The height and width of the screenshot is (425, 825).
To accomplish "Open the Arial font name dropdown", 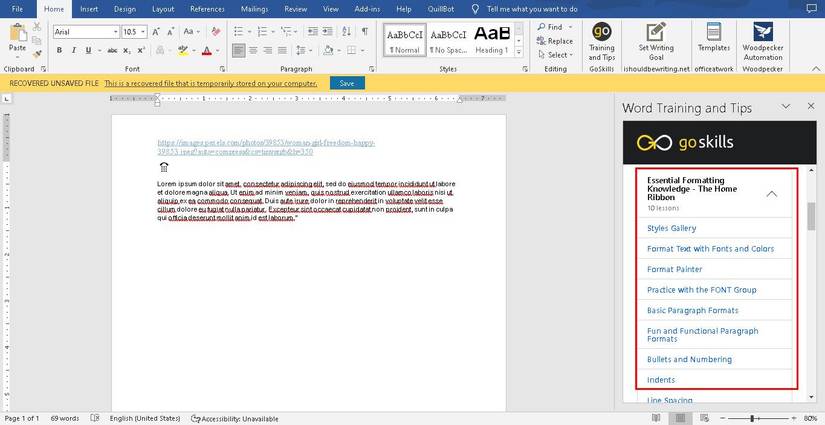I will [x=116, y=32].
